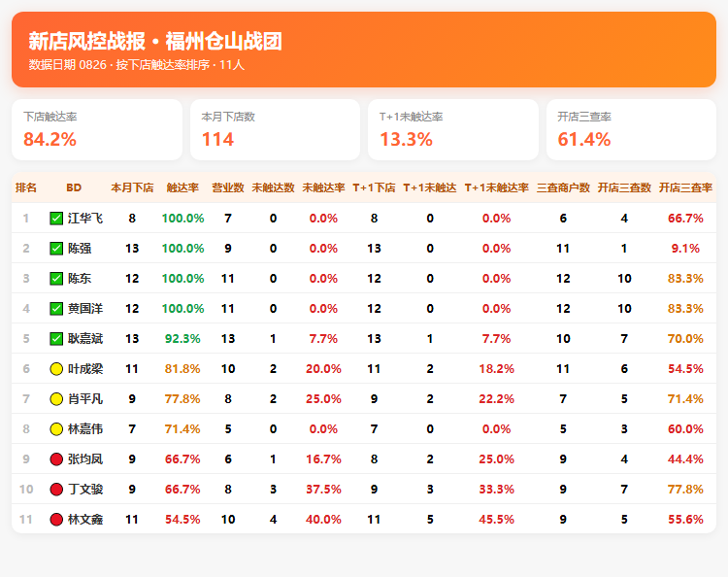Click 肖平凡's T+1未触达率 value 22.2%
This screenshot has height=577, width=728.
pos(497,399)
